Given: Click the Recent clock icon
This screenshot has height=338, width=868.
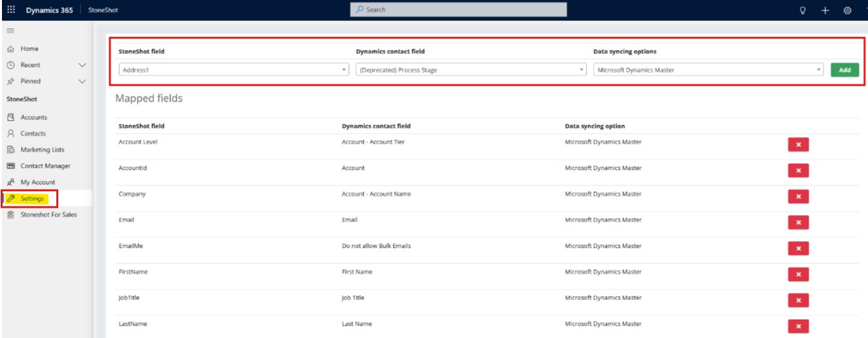Looking at the screenshot, I should 10,65.
